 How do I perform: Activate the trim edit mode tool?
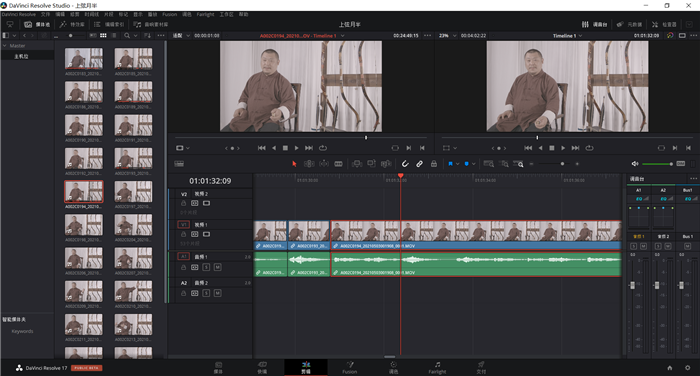[x=309, y=164]
